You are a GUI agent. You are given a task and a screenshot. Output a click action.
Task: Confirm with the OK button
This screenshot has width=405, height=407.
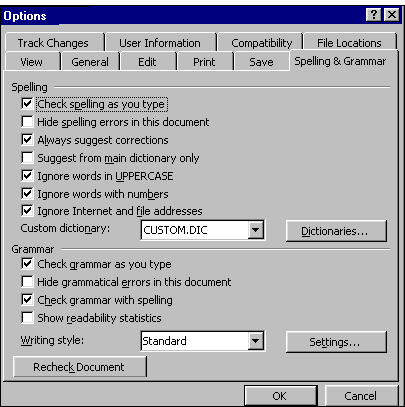280,396
